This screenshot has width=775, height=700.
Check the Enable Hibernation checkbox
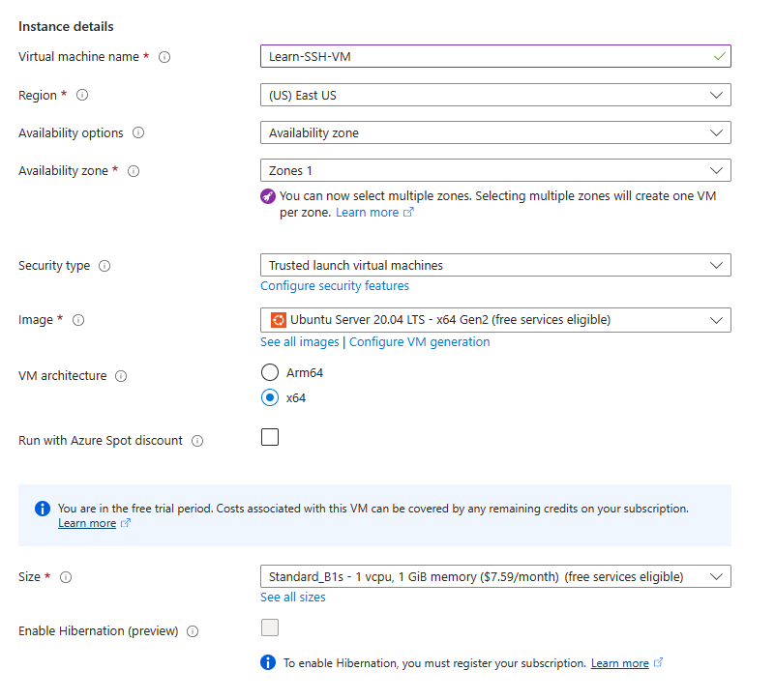[269, 627]
